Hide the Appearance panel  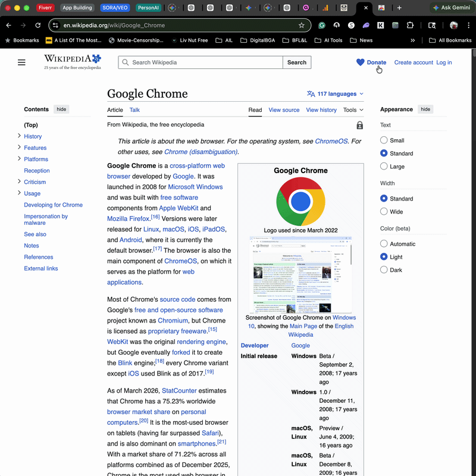click(x=425, y=109)
